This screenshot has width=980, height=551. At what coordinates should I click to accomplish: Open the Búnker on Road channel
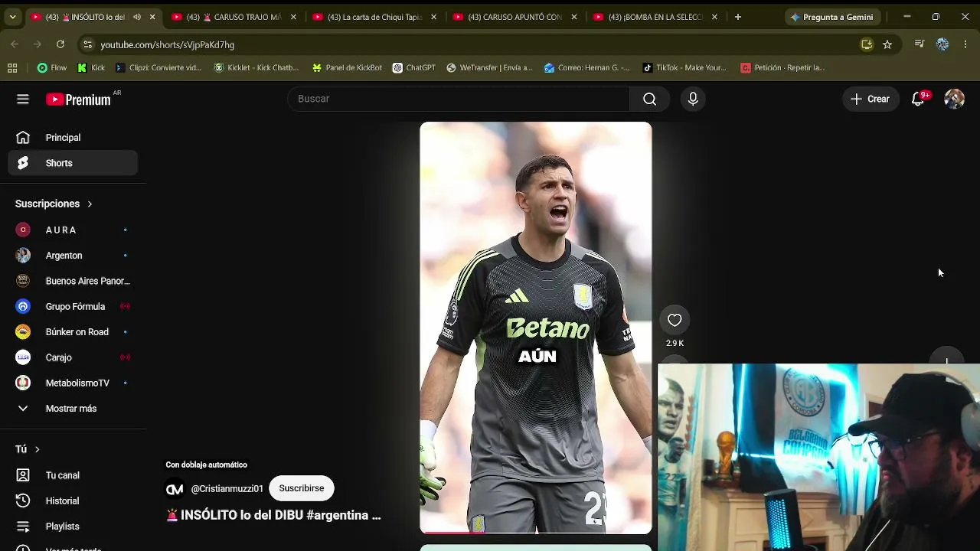(73, 332)
